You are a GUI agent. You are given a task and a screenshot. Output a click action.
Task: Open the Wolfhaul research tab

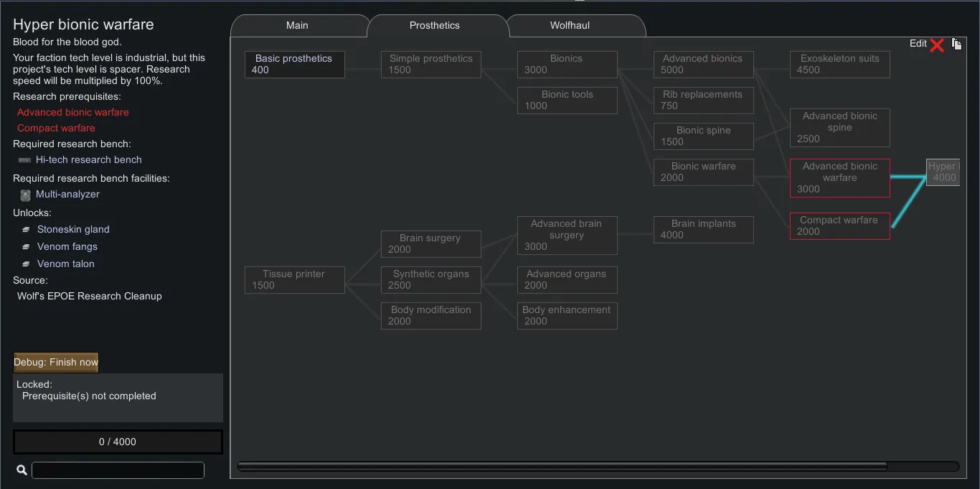pyautogui.click(x=570, y=26)
